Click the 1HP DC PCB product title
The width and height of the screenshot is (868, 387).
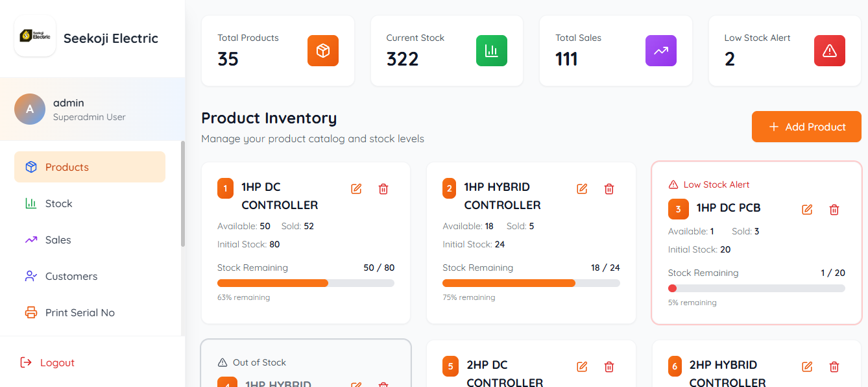(729, 208)
